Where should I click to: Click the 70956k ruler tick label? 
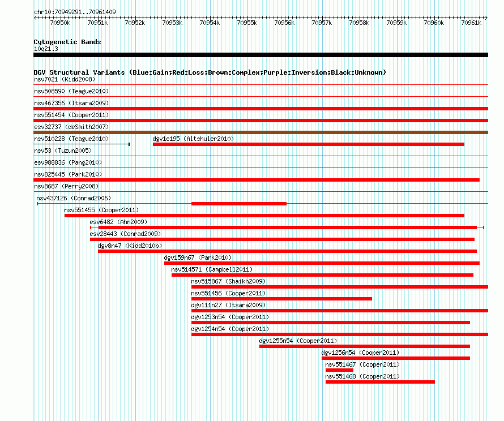coord(284,23)
